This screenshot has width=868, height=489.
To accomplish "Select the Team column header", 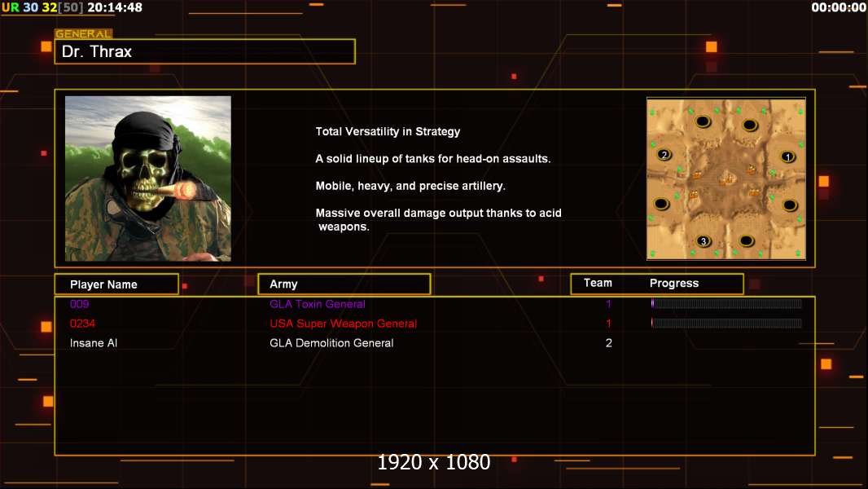I will (x=598, y=283).
